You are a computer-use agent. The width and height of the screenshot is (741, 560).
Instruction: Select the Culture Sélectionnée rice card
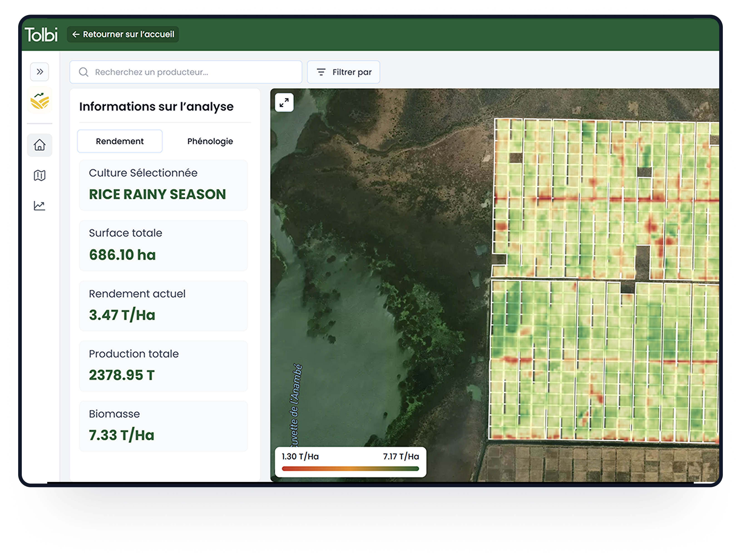(163, 185)
